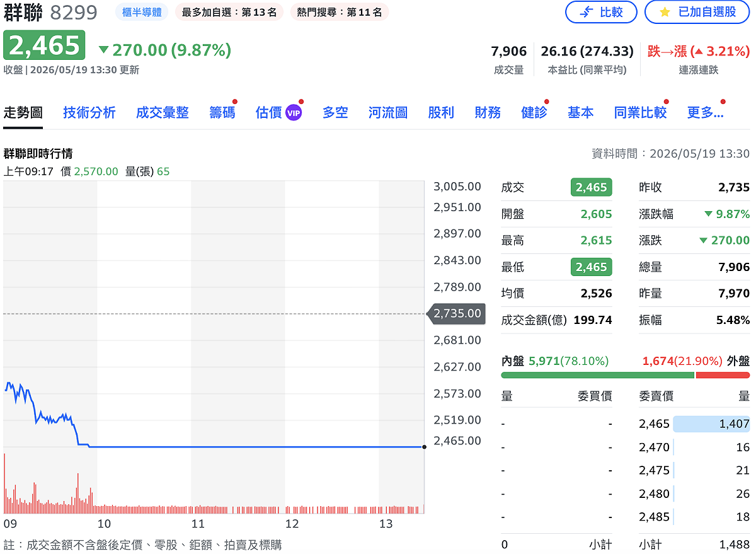Toggle the 已加自選股 watchlist button
The image size is (756, 554).
coord(697,12)
